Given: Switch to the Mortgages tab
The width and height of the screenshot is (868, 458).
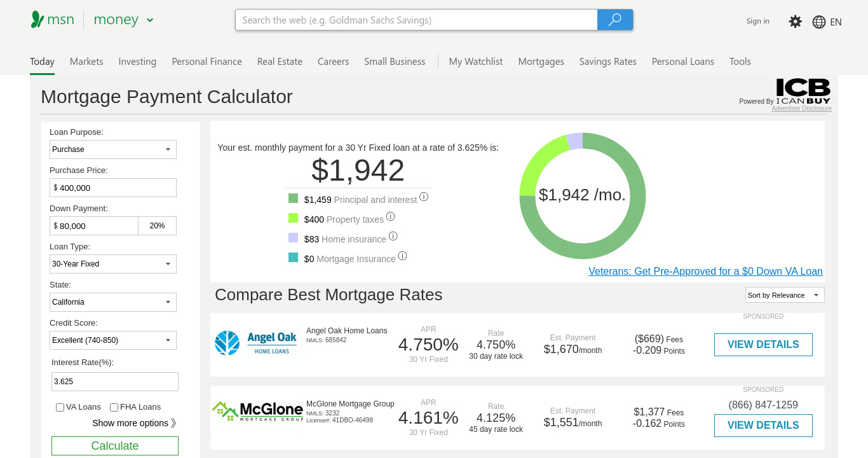Looking at the screenshot, I should [541, 62].
